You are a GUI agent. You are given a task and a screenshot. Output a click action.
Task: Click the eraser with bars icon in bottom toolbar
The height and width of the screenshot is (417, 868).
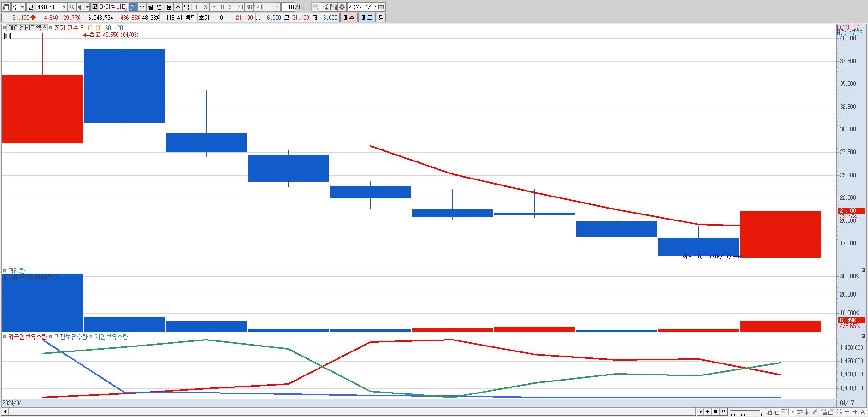[x=823, y=412]
